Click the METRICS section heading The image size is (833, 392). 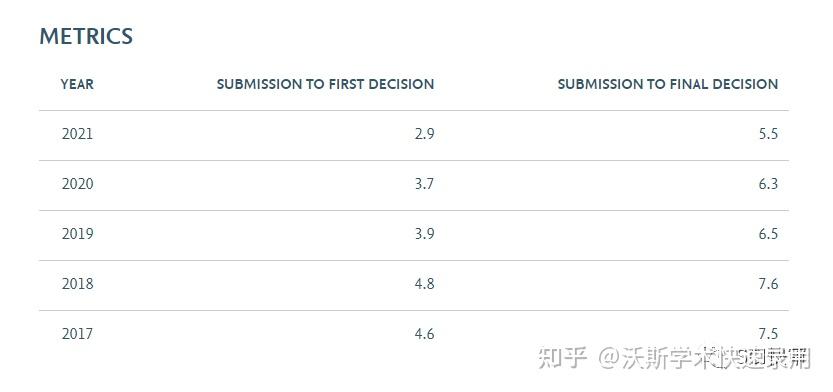(86, 36)
